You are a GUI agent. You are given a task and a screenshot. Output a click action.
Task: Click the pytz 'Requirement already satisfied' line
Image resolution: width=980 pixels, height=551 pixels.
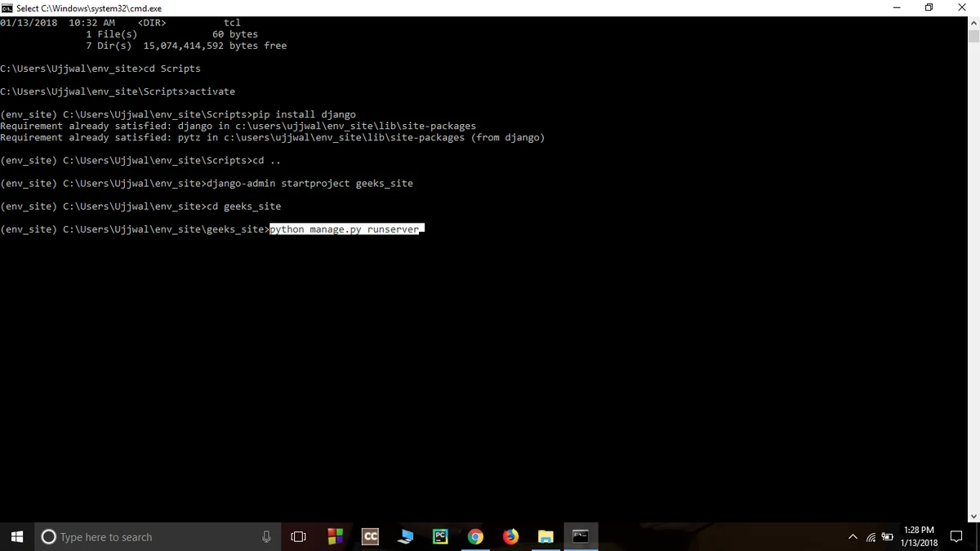pos(273,138)
